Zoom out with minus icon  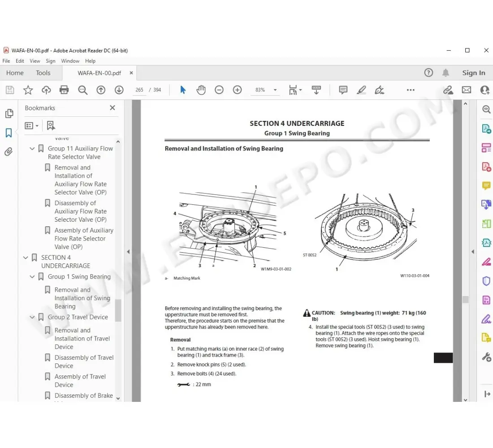tap(219, 90)
